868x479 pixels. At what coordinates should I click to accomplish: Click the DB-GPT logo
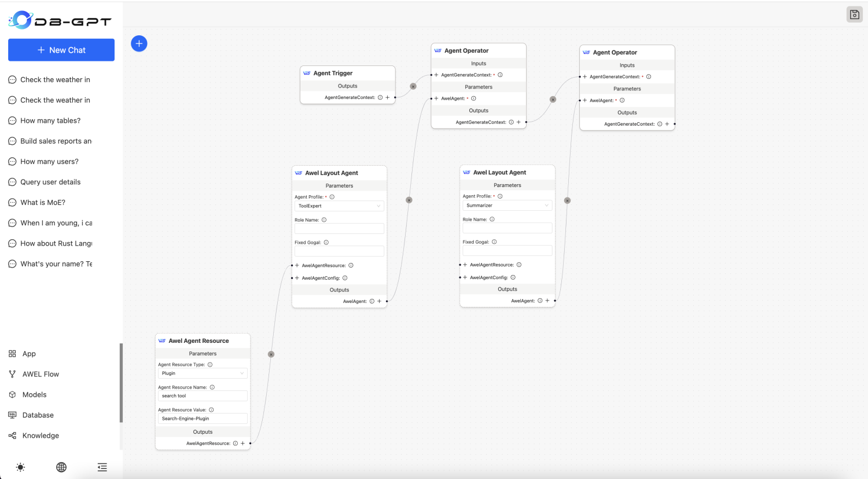[x=60, y=19]
